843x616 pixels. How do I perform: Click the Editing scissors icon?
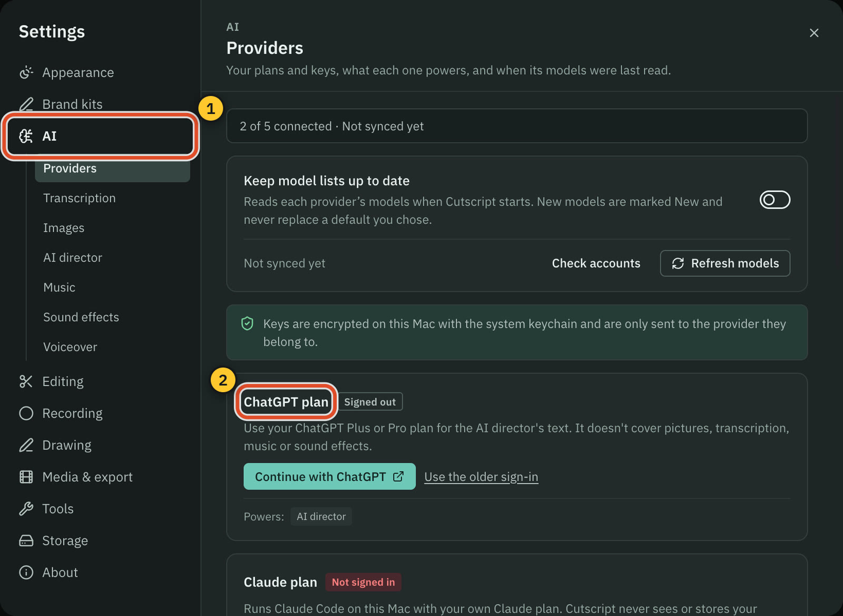26,382
